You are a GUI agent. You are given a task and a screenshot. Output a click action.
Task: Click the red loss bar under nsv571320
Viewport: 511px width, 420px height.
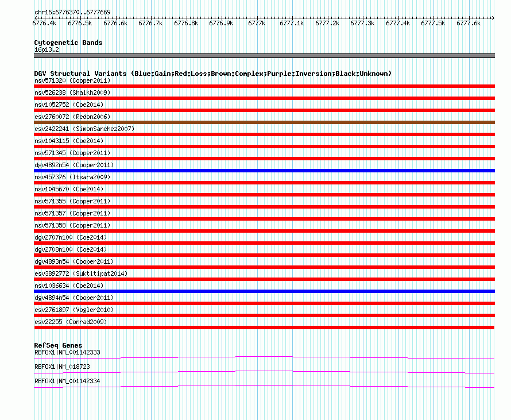(x=264, y=86)
